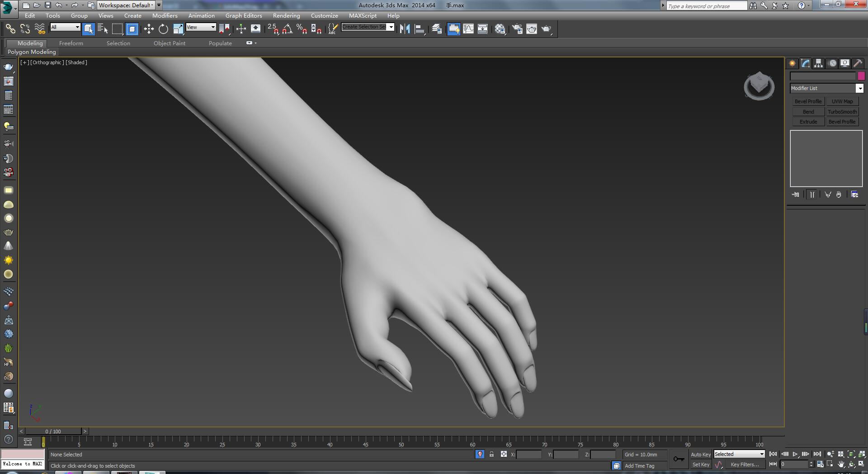
Task: Select the Select and Rotate tool
Action: click(x=163, y=29)
